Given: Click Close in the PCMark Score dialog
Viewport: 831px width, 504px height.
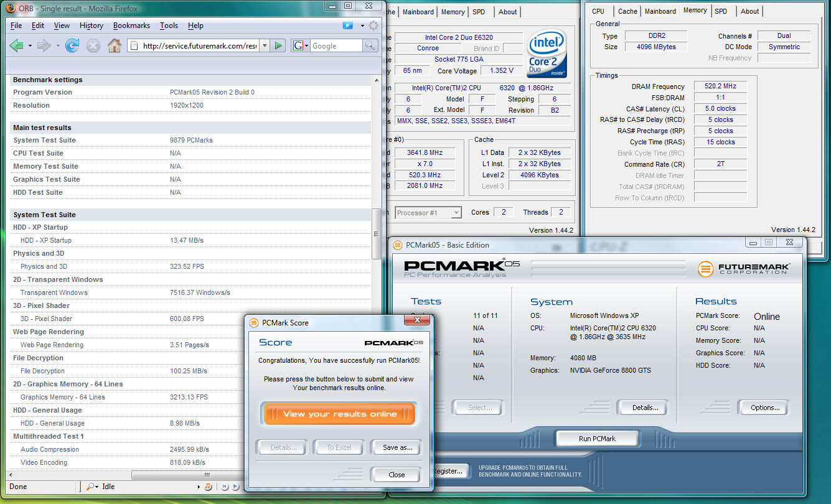Looking at the screenshot, I should [x=397, y=475].
